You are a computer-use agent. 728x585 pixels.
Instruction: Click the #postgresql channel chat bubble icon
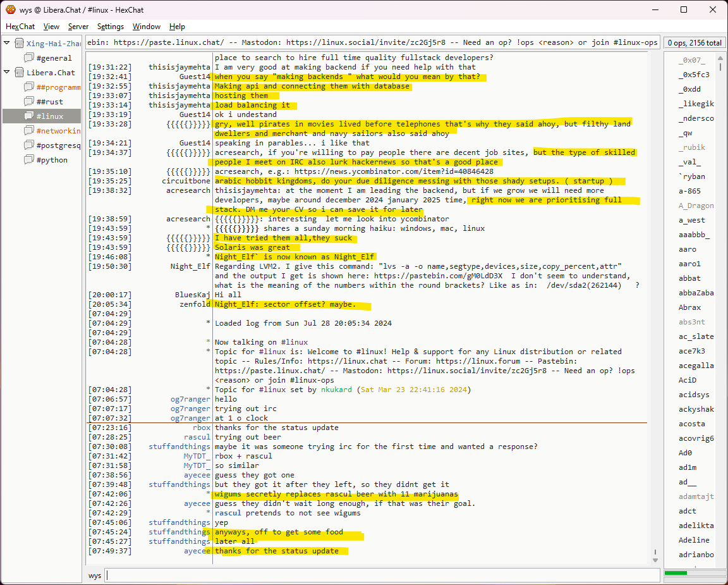click(29, 145)
